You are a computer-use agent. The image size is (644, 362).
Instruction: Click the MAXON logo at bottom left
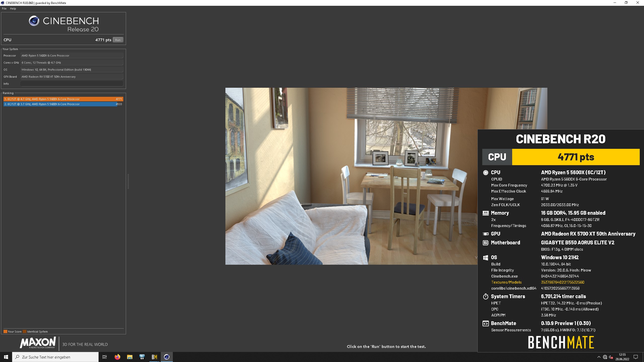pos(38,343)
